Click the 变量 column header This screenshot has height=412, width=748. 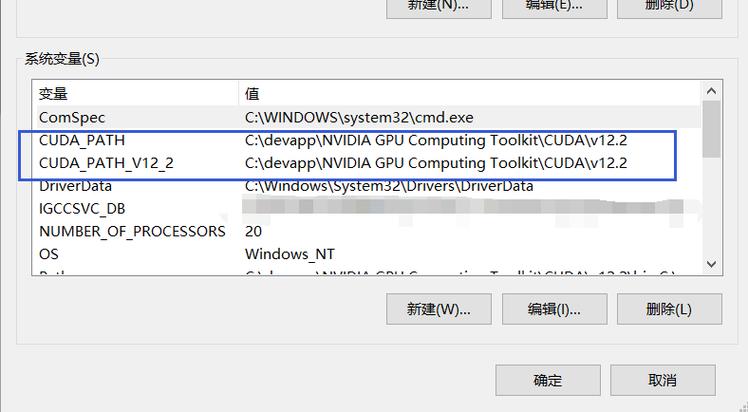coord(135,93)
